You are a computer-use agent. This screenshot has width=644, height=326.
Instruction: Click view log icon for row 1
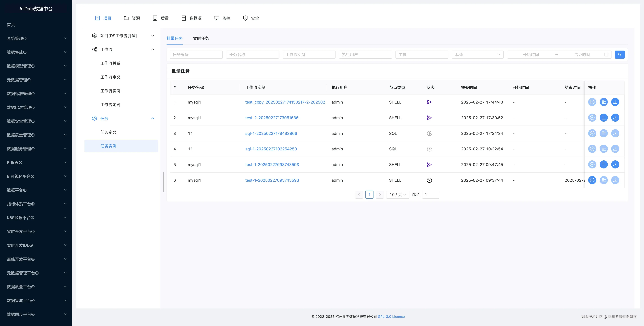[x=603, y=102]
